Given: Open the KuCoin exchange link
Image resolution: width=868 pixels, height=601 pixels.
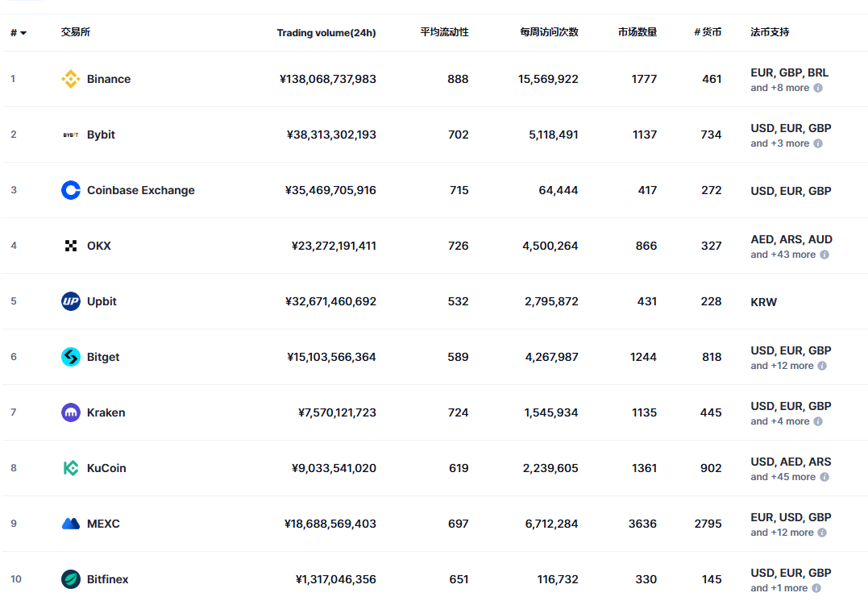Looking at the screenshot, I should click(x=106, y=468).
